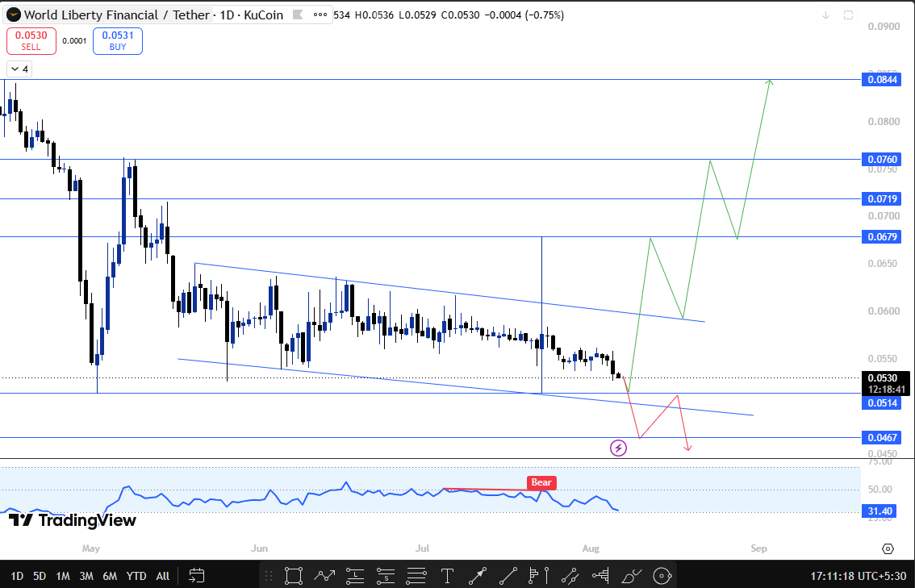Select the brush drawing tool
This screenshot has height=588, width=915.
click(632, 576)
